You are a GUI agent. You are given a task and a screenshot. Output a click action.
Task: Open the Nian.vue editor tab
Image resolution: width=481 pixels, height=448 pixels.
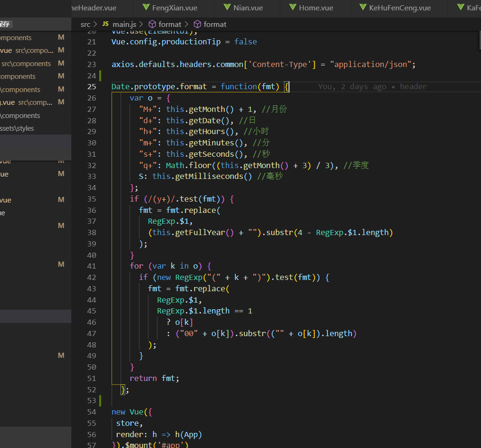point(247,8)
